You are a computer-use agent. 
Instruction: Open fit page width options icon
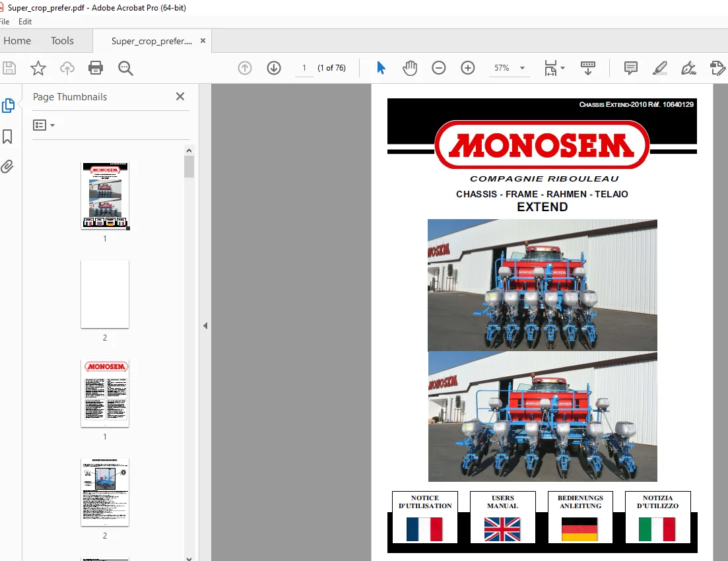pos(554,68)
